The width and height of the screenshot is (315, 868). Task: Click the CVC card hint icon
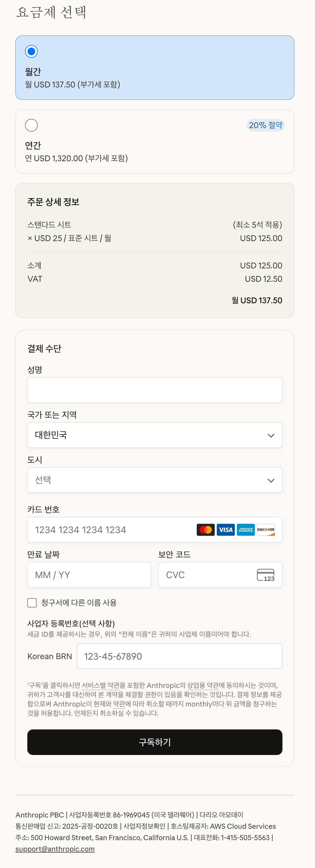266,575
